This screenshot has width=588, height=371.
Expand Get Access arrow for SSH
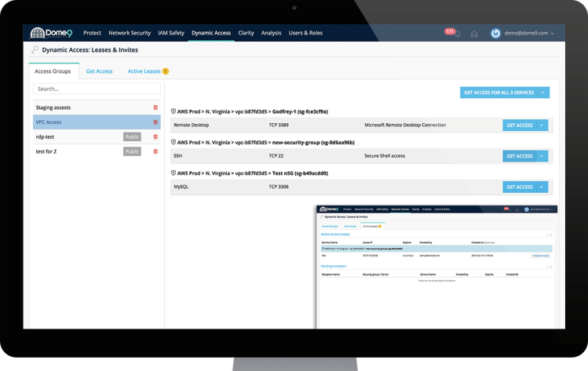coord(542,156)
